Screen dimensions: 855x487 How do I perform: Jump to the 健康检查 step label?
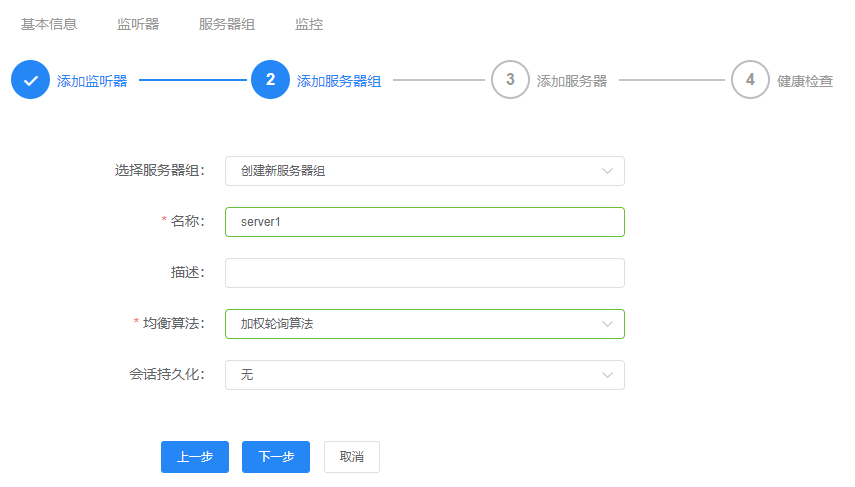(x=804, y=81)
